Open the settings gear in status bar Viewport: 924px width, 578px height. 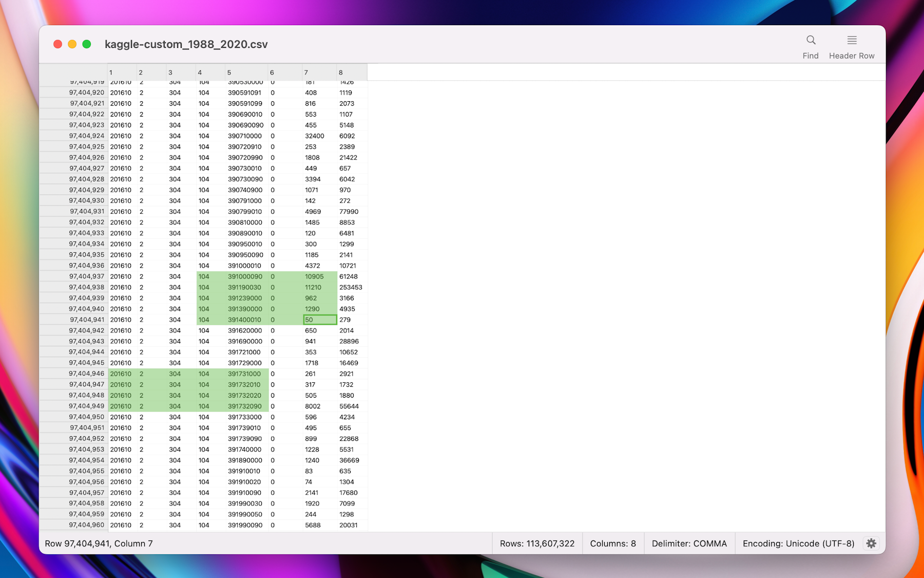coord(871,543)
